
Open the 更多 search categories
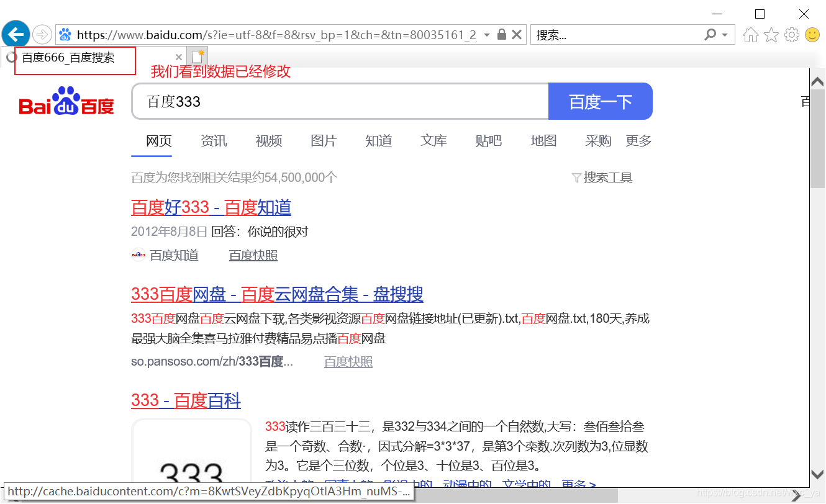(x=638, y=141)
